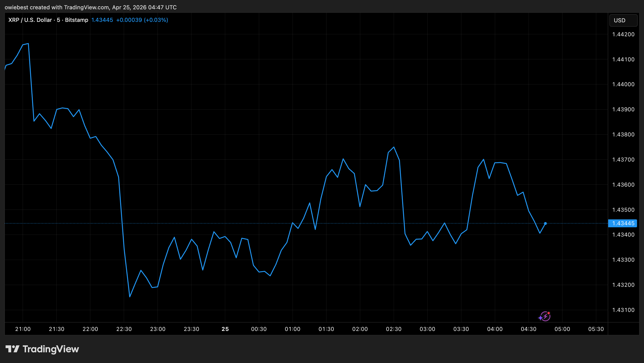Click the 1.43400 price axis label
Screen dimensions: 644x363
(x=623, y=235)
